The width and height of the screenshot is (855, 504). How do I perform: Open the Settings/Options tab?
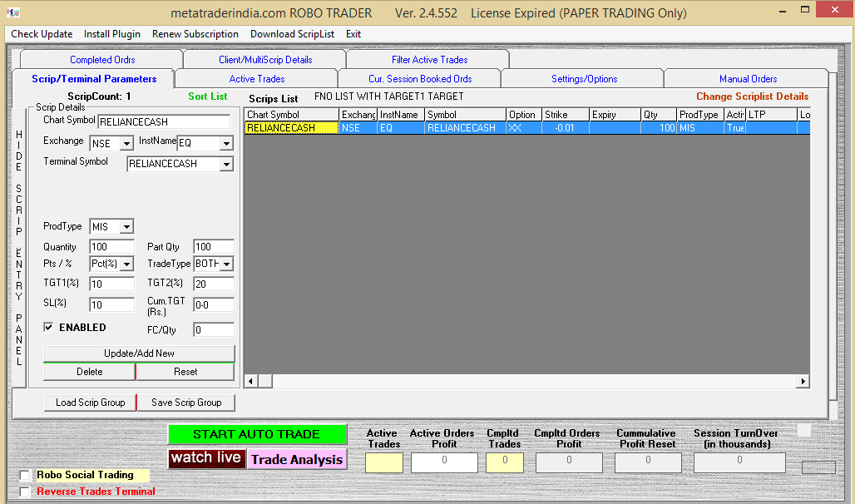point(584,79)
